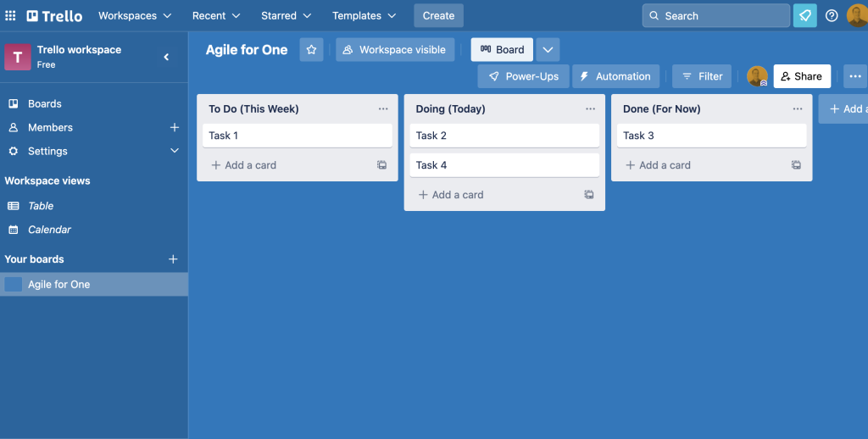Focus the Search input field

point(715,15)
